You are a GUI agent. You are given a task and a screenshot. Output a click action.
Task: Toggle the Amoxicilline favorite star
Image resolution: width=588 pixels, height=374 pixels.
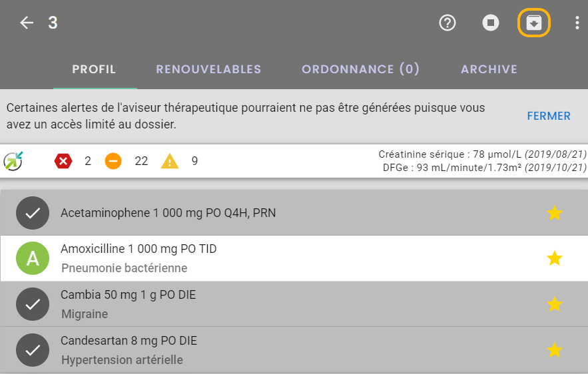point(554,258)
